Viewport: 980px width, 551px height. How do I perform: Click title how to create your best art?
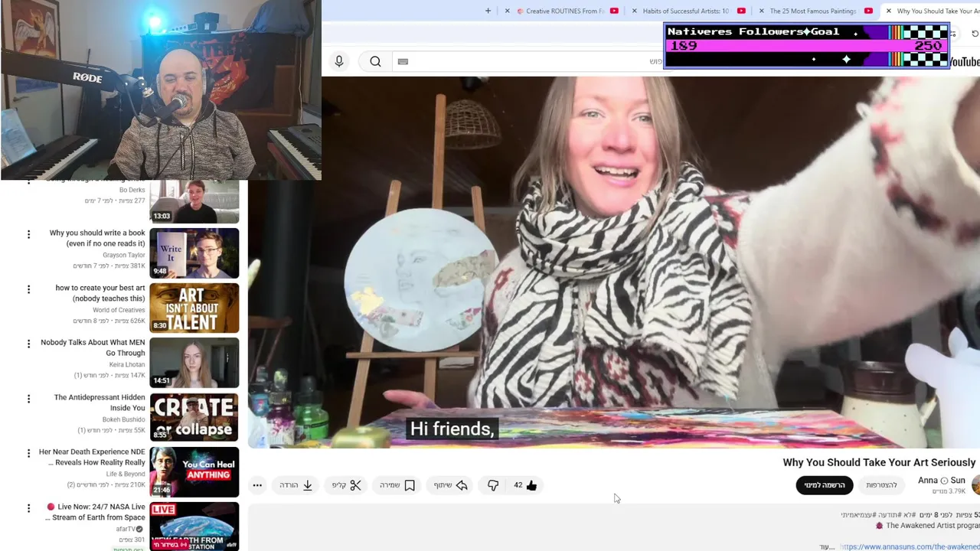click(x=100, y=293)
